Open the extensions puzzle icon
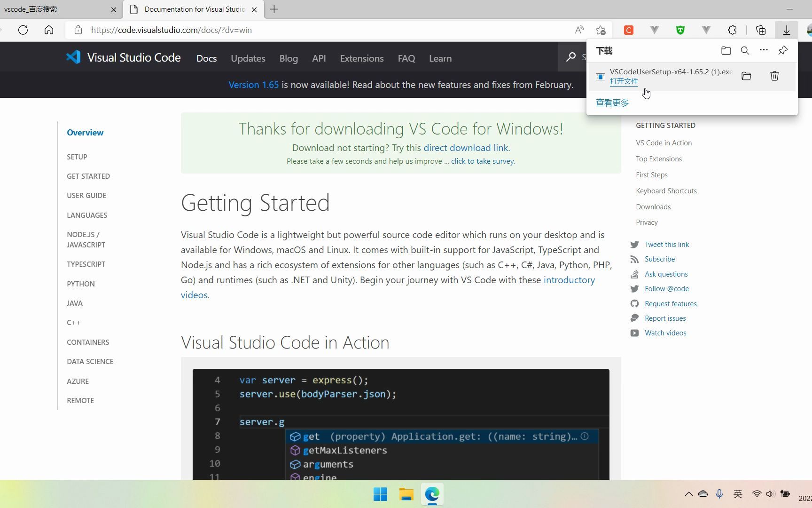Viewport: 812px width, 508px height. pos(732,30)
